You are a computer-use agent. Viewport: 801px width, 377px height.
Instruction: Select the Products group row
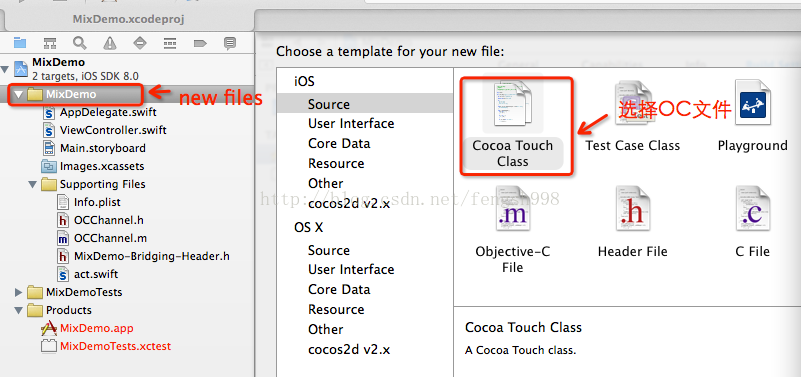tap(127, 310)
